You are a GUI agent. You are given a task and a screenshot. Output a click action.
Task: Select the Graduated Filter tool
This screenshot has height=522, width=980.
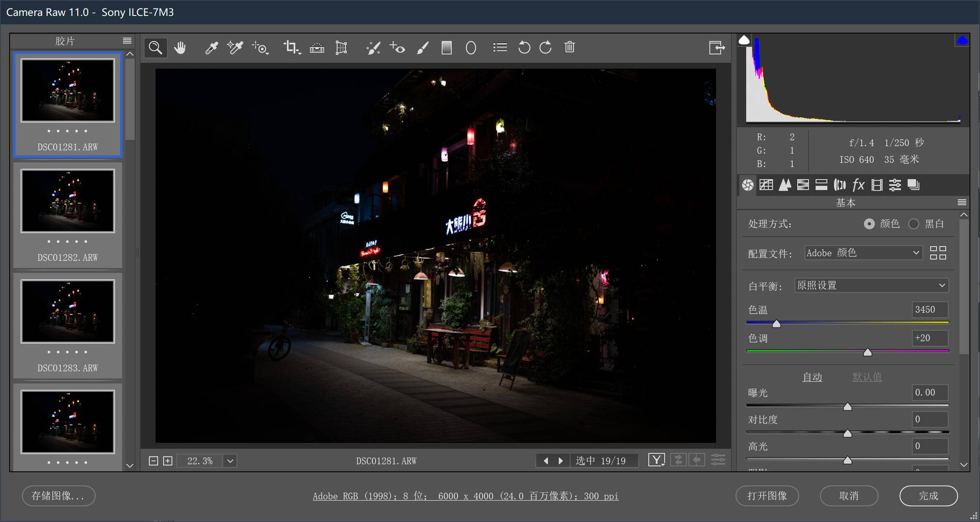point(446,48)
